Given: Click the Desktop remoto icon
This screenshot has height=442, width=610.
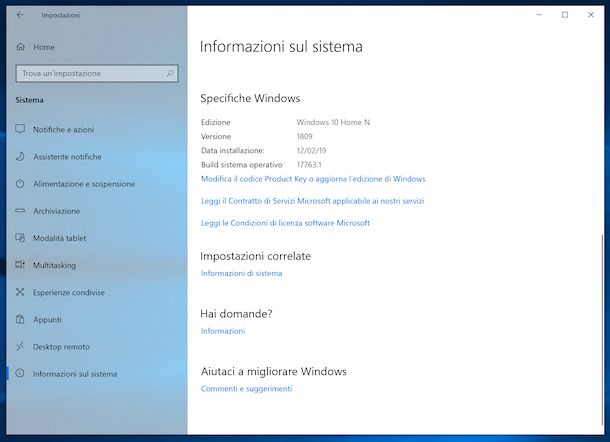Looking at the screenshot, I should coord(20,346).
